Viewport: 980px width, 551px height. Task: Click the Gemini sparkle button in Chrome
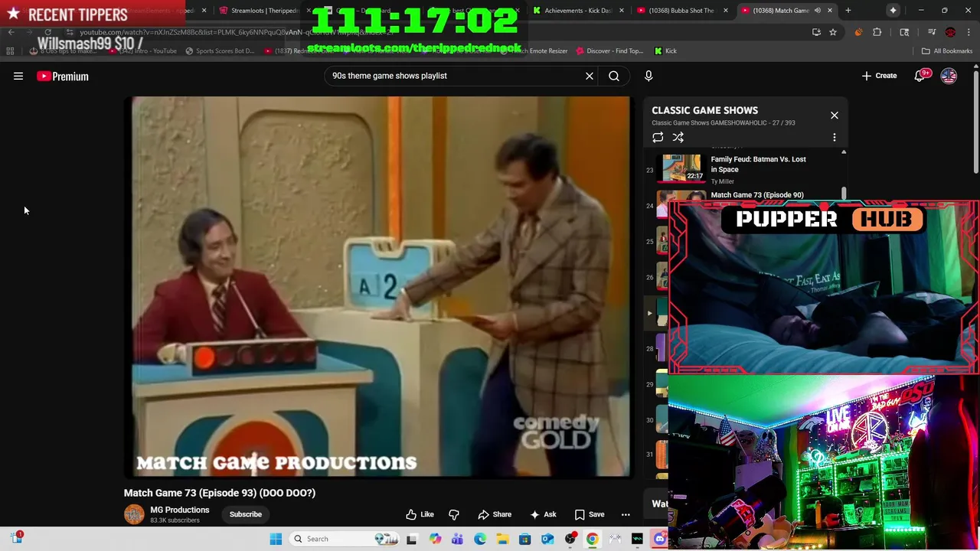pos(893,11)
